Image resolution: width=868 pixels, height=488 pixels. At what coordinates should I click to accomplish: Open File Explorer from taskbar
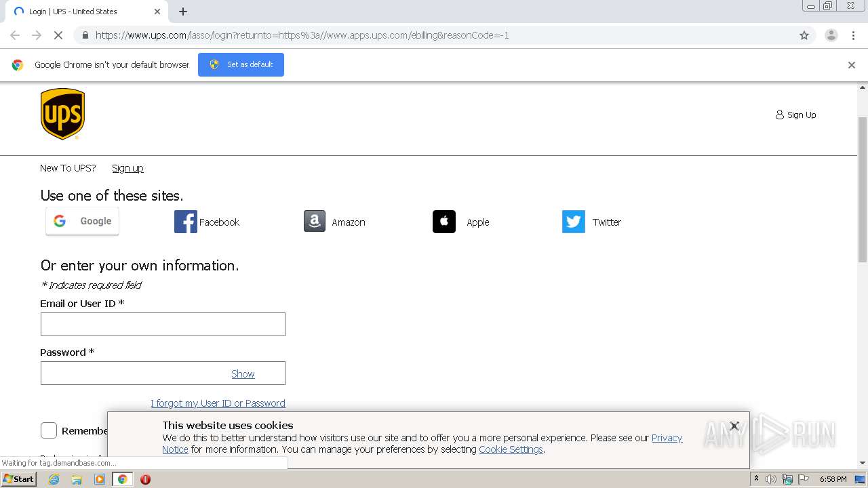(77, 479)
